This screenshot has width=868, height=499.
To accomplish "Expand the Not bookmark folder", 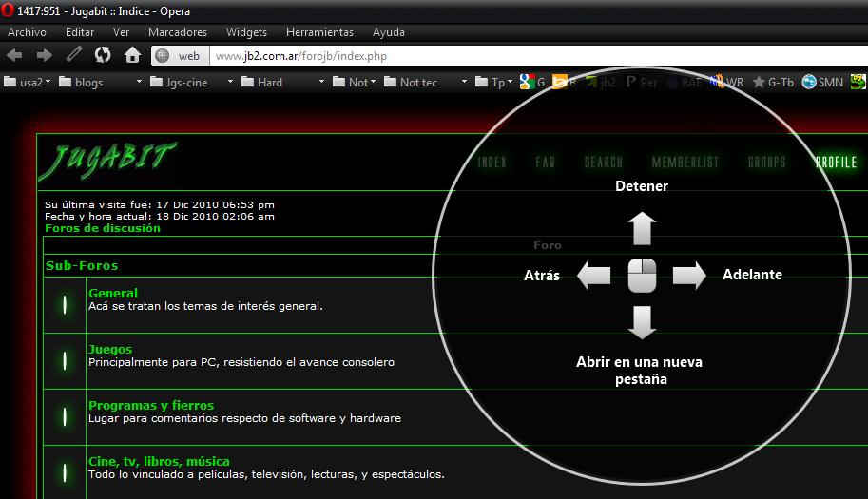I will click(355, 83).
